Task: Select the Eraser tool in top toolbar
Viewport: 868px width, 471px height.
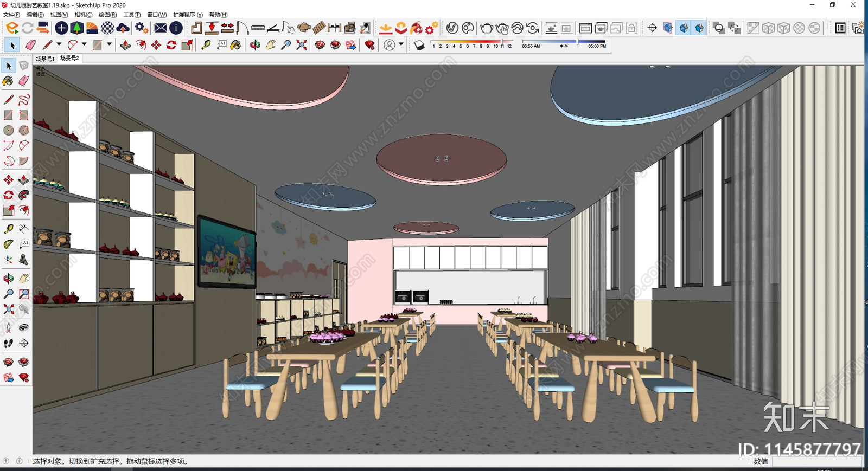Action: 31,45
